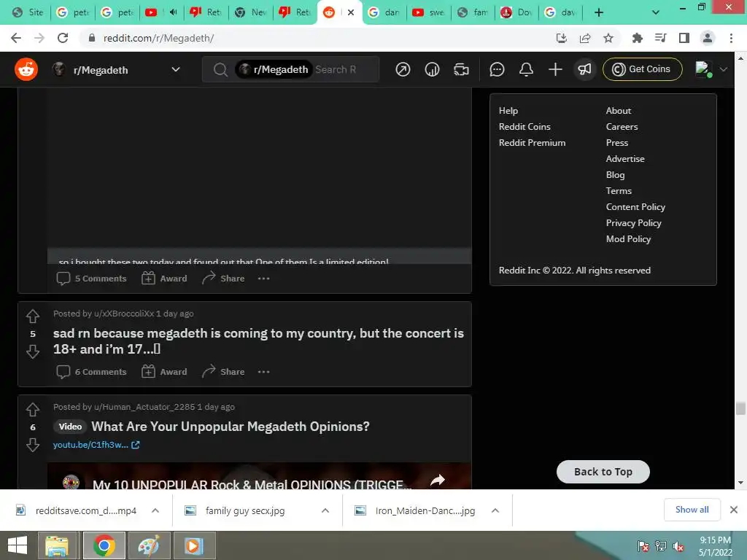Open options for redditsave.com mp4 download
Image resolution: width=747 pixels, height=560 pixels.
(155, 510)
